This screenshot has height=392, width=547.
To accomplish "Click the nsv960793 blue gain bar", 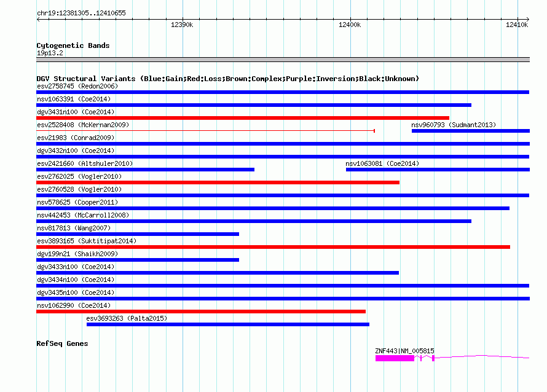I will pos(471,131).
